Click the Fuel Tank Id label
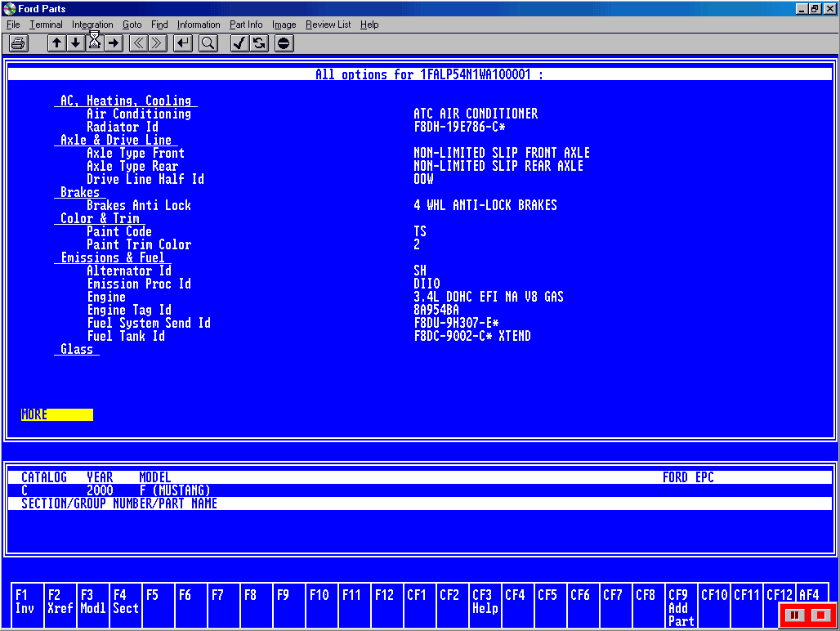The height and width of the screenshot is (631, 840). click(x=126, y=337)
